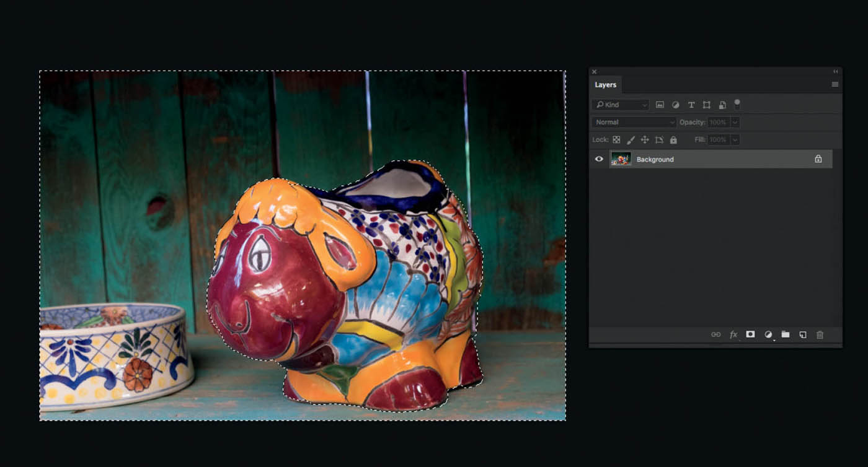Open the Layers panel hamburger menu
Image resolution: width=868 pixels, height=467 pixels.
click(x=835, y=84)
